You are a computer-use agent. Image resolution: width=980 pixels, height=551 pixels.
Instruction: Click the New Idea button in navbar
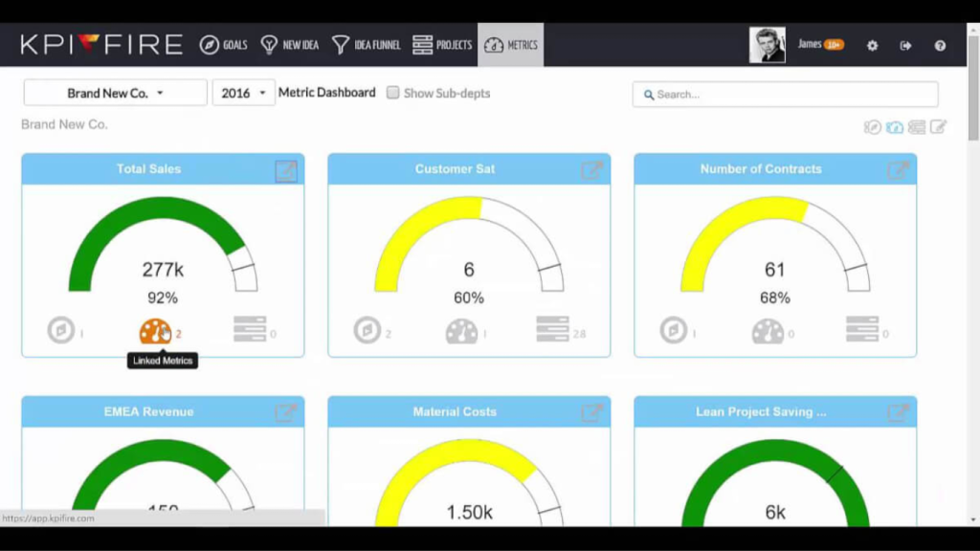[x=290, y=45]
